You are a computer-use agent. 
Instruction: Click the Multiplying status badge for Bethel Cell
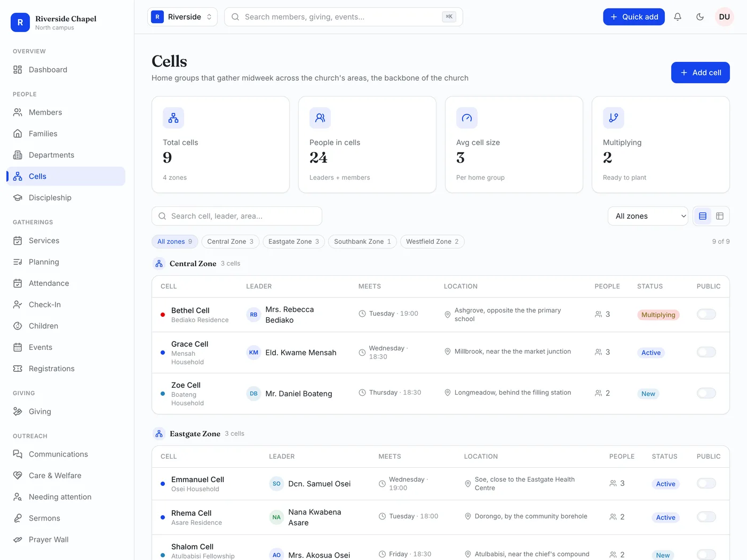coord(658,315)
